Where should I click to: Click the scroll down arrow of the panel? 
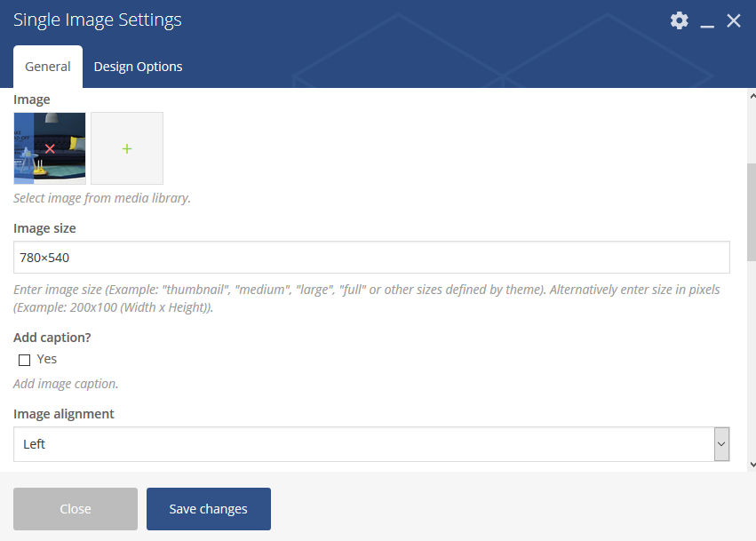752,465
